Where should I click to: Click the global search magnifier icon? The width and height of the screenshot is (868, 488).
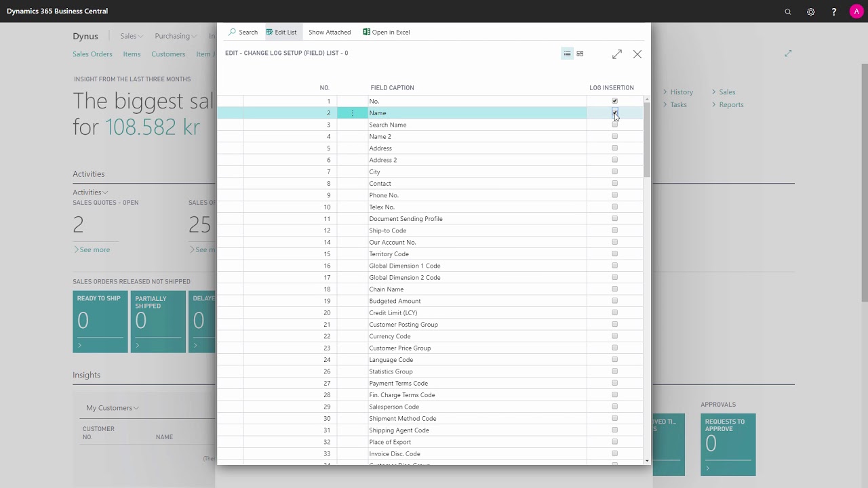[x=788, y=12]
